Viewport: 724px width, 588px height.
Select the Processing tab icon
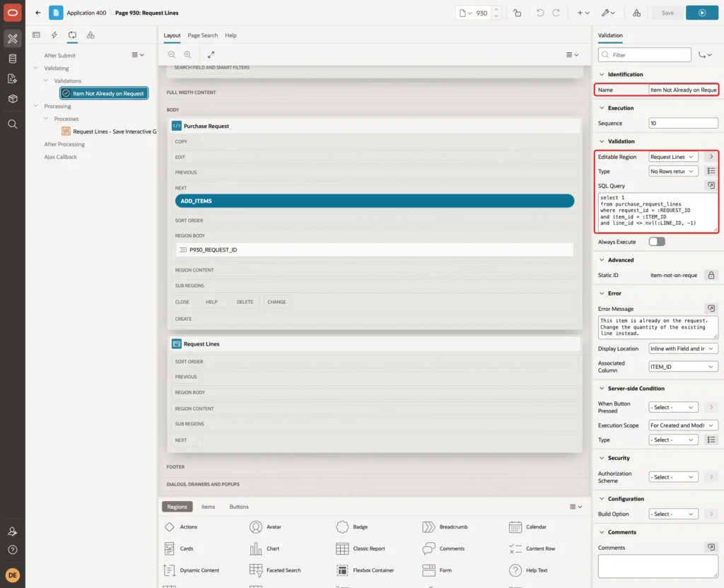72,35
